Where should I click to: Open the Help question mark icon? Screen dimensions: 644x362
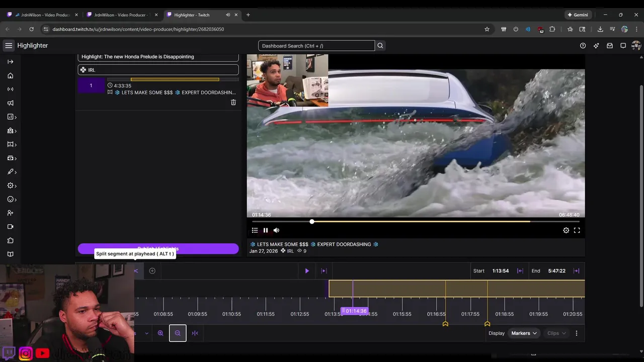(x=583, y=46)
